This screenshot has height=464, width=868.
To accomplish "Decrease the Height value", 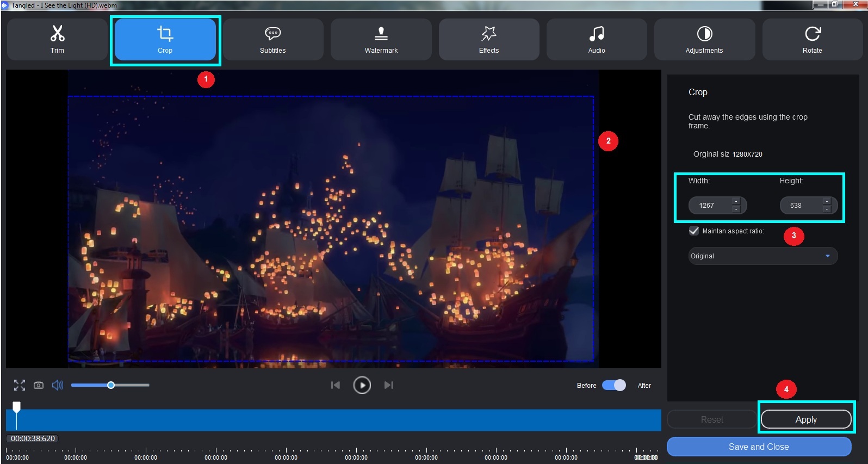I will coord(827,209).
